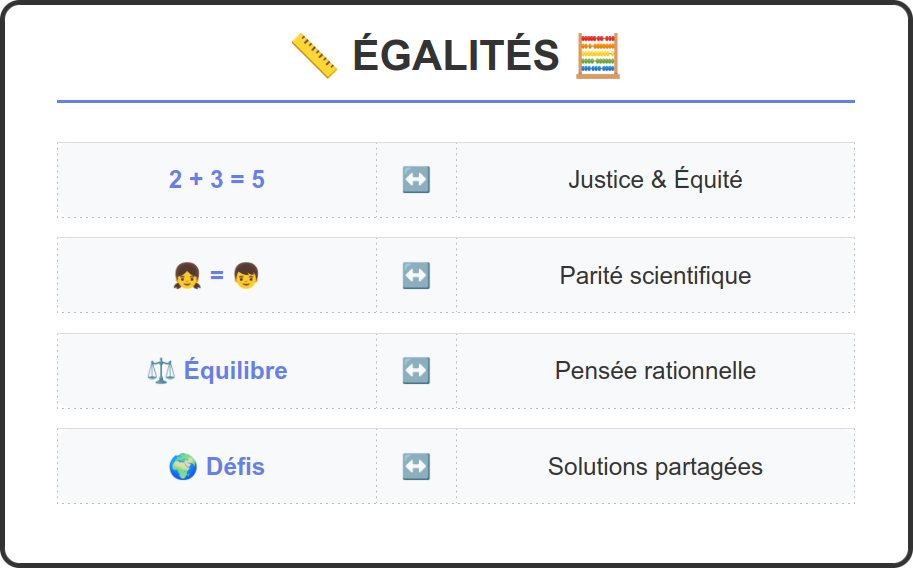This screenshot has width=913, height=568.
Task: Select the ÉGALITÉS heading text
Action: [x=455, y=55]
